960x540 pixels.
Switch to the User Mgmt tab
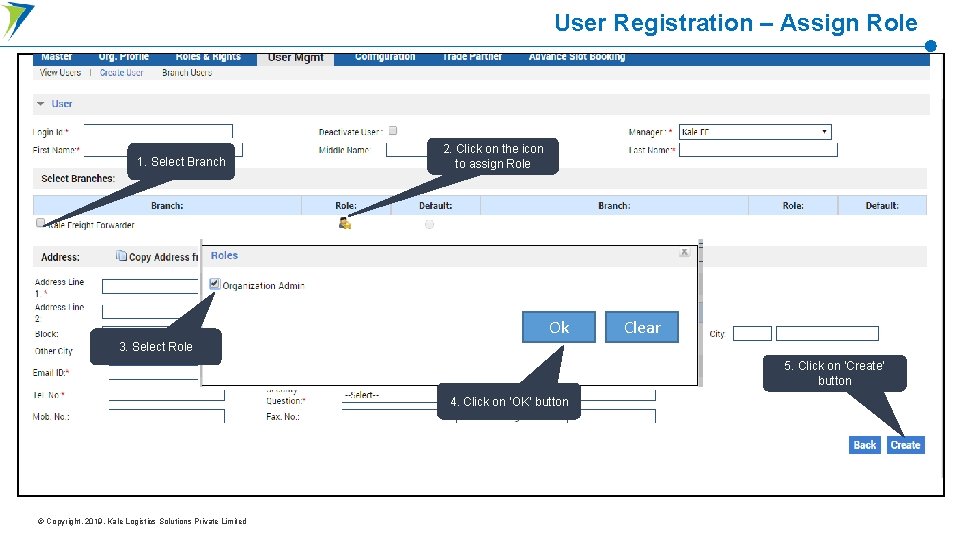(x=296, y=58)
